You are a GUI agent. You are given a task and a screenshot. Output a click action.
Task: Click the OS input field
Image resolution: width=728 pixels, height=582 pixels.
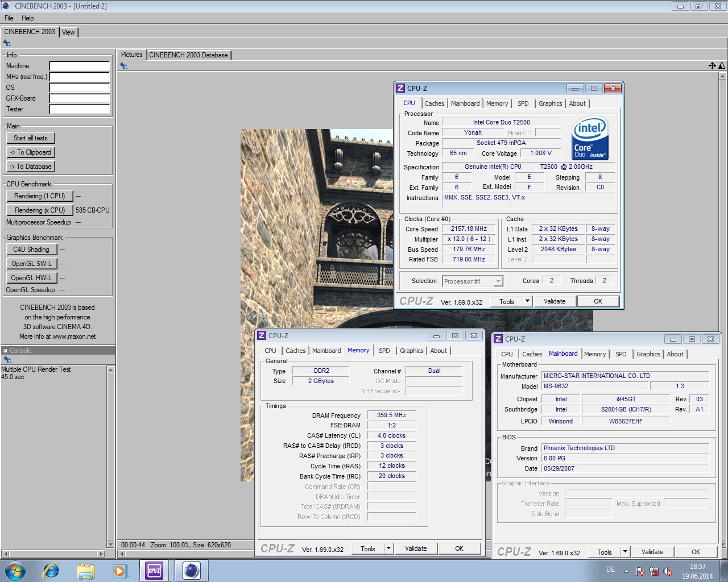click(x=79, y=88)
